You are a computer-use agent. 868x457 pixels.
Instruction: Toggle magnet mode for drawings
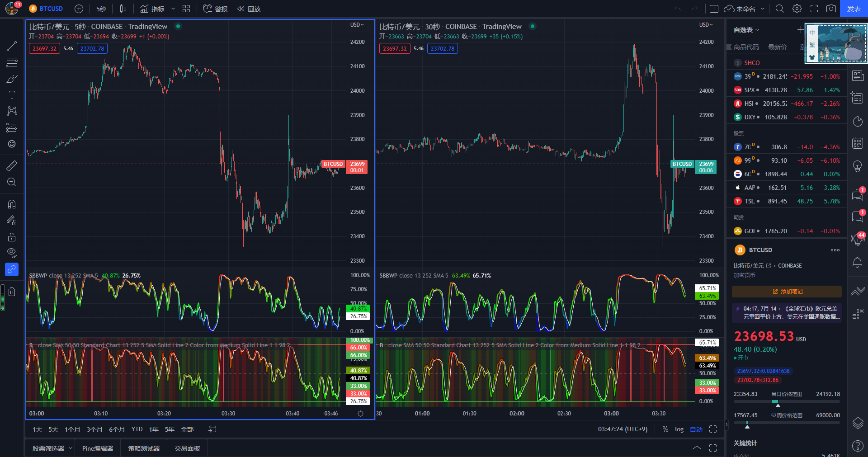click(12, 204)
